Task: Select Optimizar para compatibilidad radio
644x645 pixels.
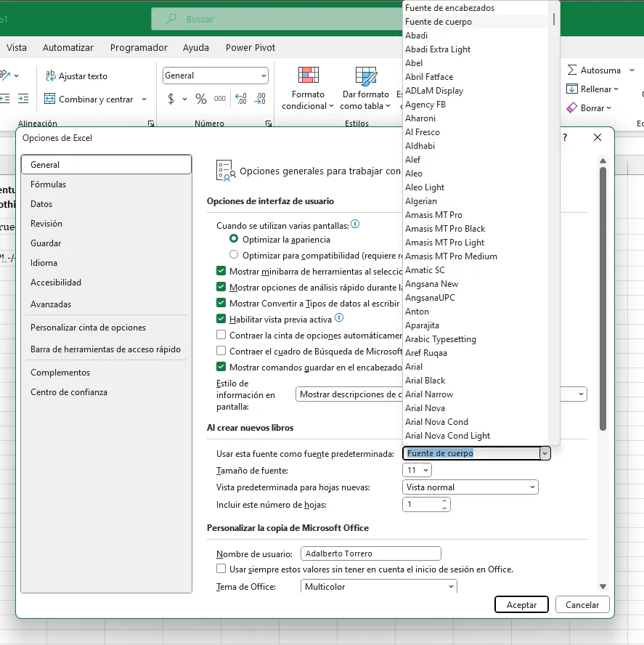Action: click(234, 255)
